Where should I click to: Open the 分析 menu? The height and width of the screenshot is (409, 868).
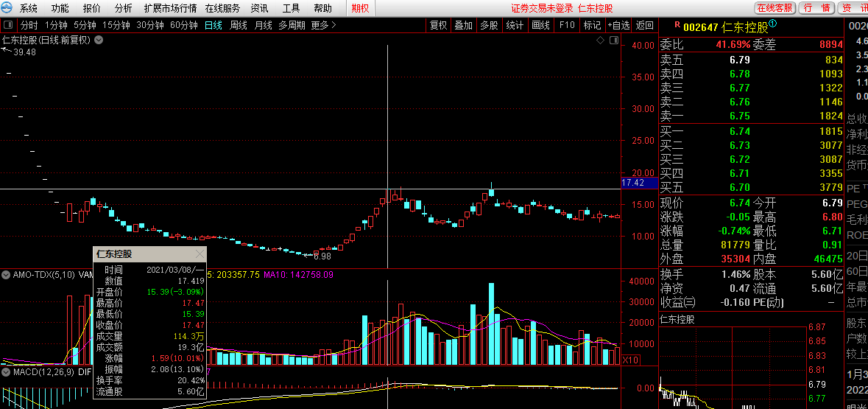coord(124,8)
